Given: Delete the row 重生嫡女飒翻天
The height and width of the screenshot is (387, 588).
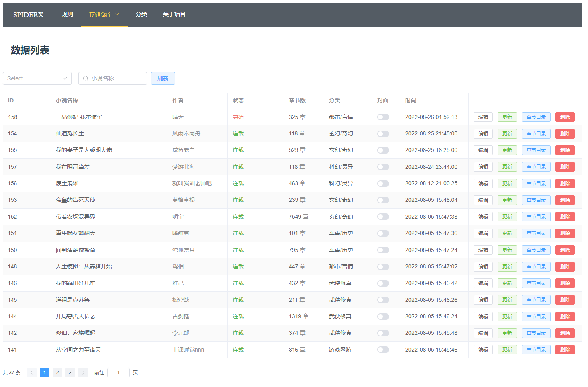Looking at the screenshot, I should point(565,233).
